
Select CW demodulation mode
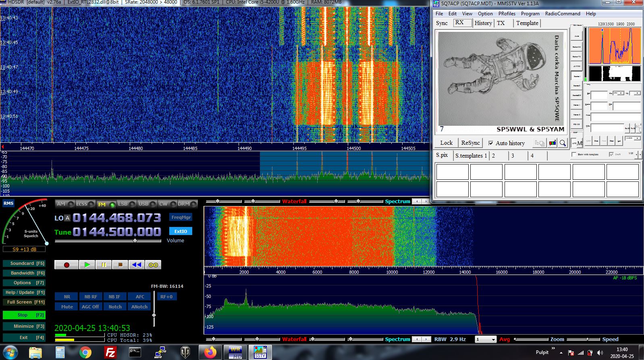click(x=167, y=204)
